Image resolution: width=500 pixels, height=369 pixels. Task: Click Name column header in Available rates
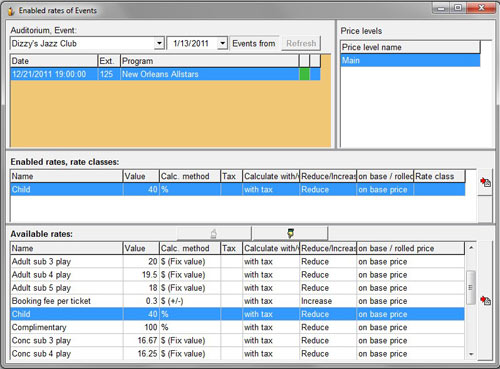(67, 248)
